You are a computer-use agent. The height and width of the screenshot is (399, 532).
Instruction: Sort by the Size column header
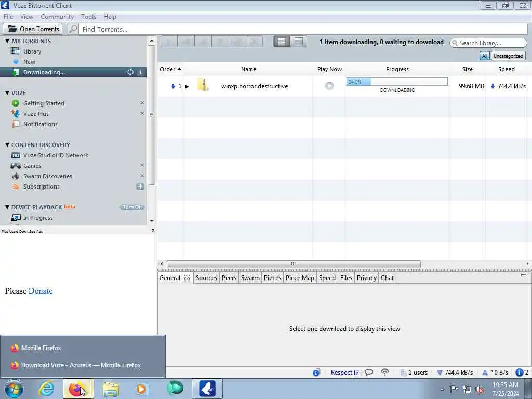tap(467, 69)
